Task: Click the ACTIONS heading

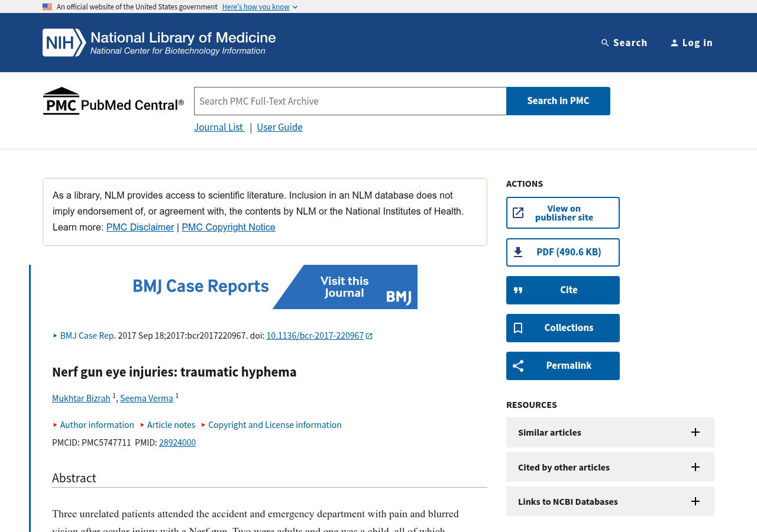Action: point(525,184)
